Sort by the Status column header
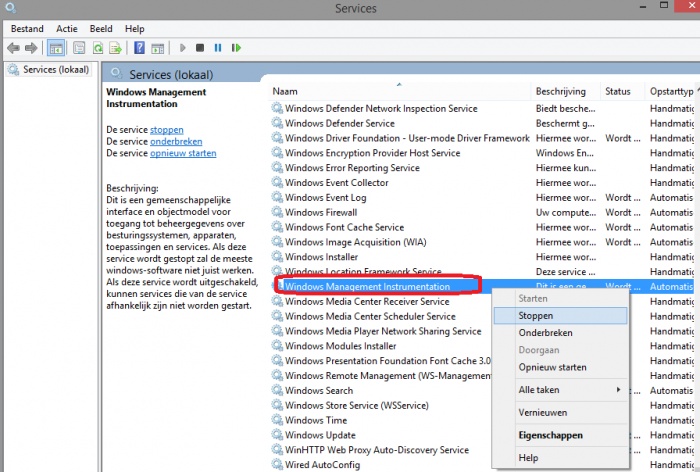The width and height of the screenshot is (700, 472). coord(622,91)
